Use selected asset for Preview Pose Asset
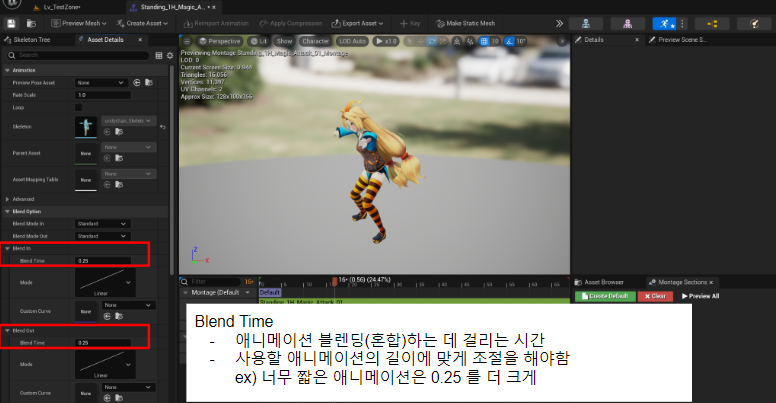This screenshot has height=403, width=776. (x=137, y=83)
